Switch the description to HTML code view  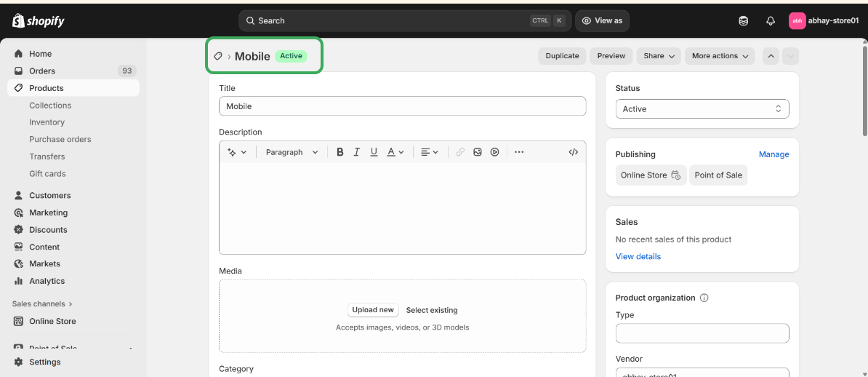point(574,152)
